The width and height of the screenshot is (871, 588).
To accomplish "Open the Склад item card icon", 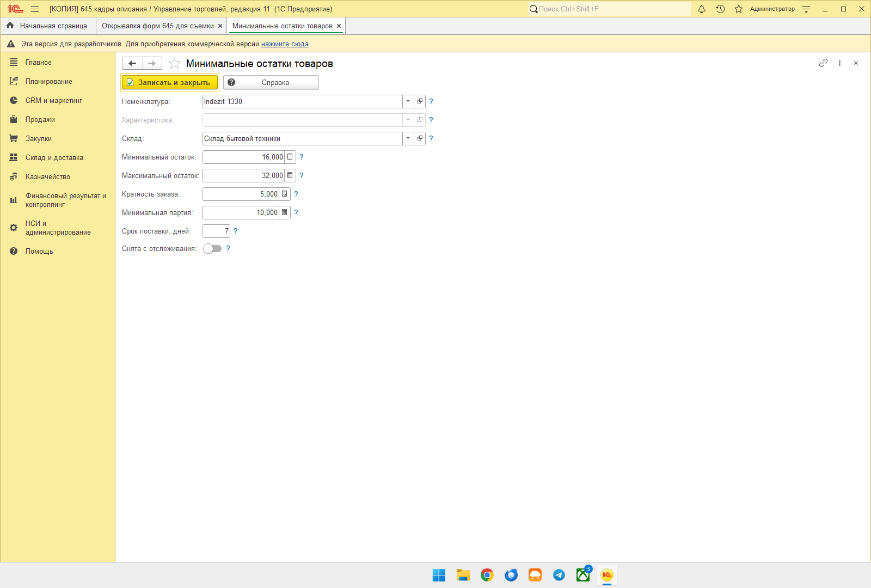I will [x=420, y=138].
